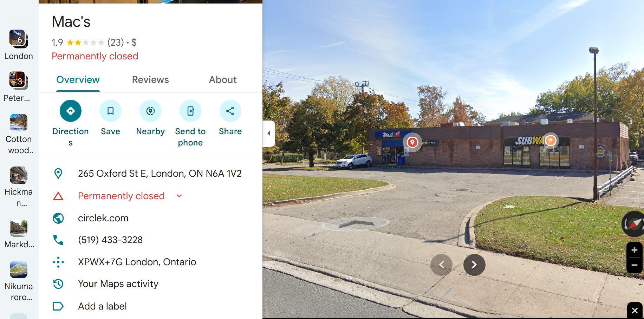Image resolution: width=644 pixels, height=319 pixels.
Task: Search Nearby places icon
Action: click(x=150, y=111)
